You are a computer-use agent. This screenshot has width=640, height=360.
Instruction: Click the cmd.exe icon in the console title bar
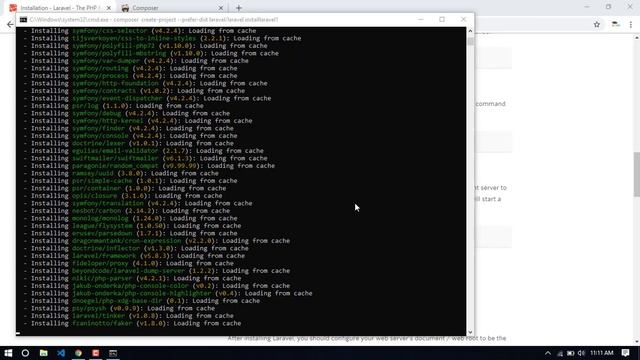click(x=23, y=20)
